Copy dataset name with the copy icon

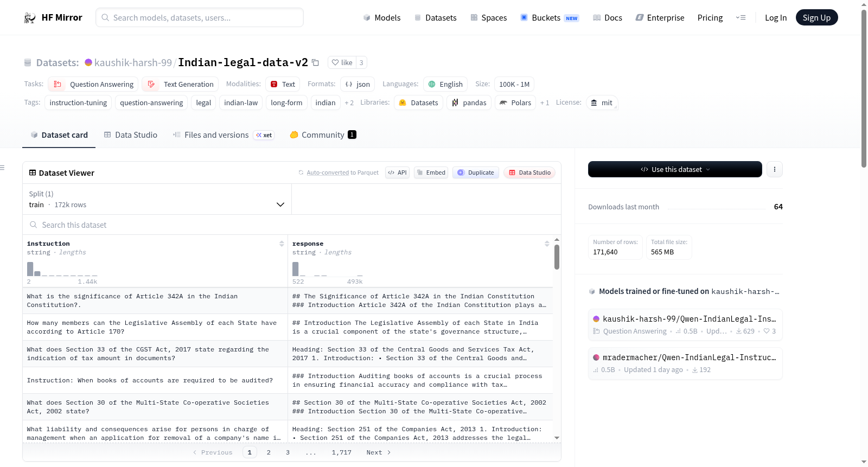315,62
